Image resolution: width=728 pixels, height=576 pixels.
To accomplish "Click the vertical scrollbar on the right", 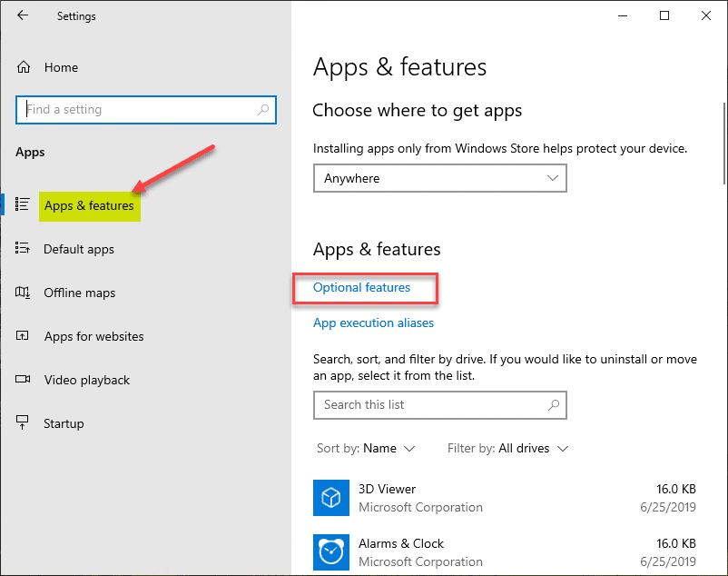I will tap(724, 144).
